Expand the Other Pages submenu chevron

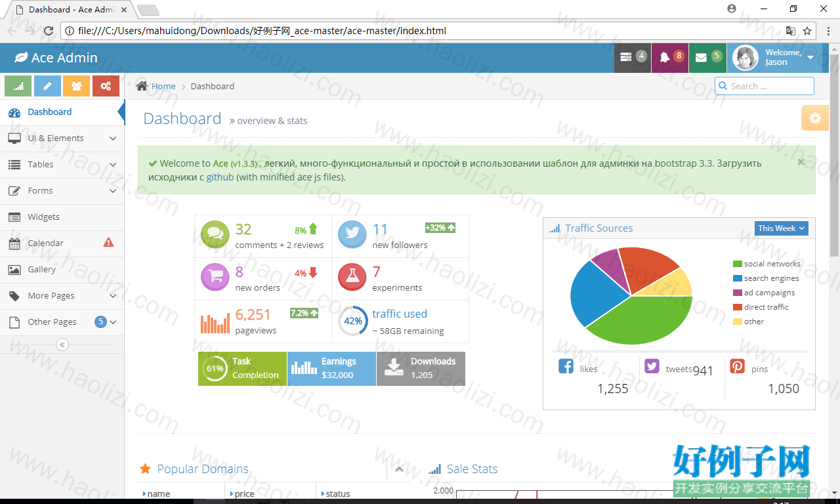(x=113, y=322)
